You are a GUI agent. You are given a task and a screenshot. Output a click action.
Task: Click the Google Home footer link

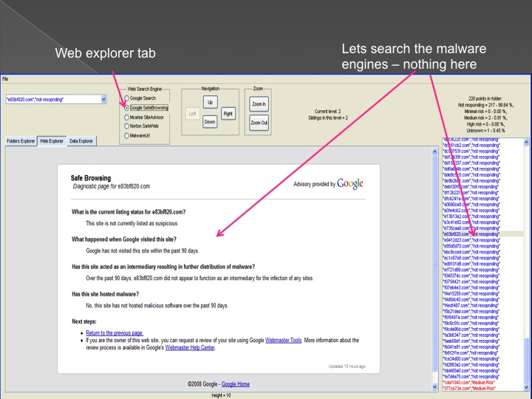point(236,384)
